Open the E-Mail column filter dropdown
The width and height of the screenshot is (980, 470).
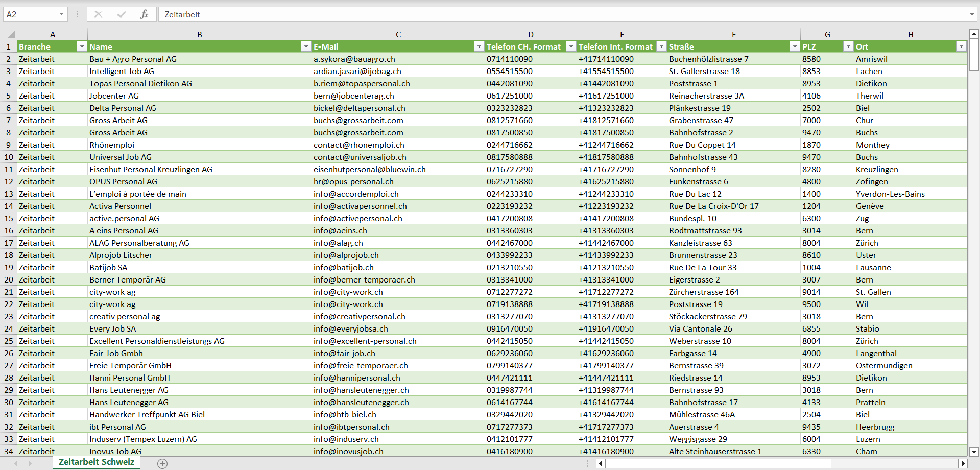pos(479,46)
